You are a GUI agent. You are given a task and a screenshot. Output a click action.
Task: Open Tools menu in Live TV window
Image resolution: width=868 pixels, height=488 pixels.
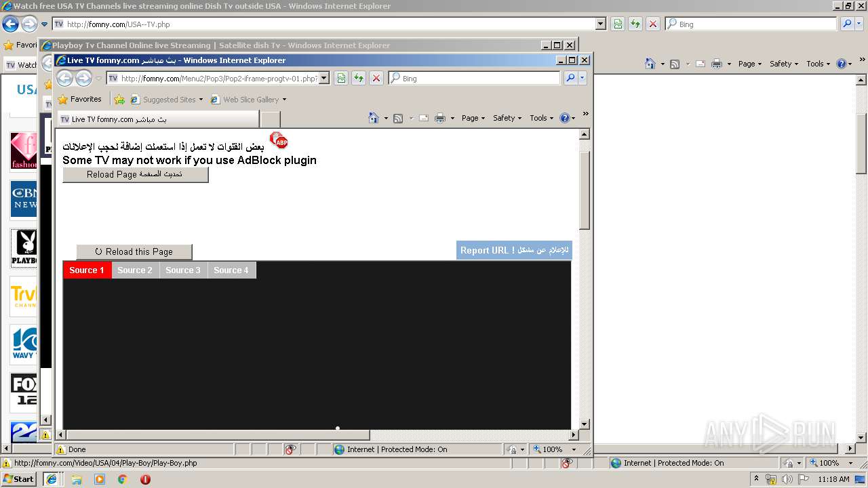542,118
